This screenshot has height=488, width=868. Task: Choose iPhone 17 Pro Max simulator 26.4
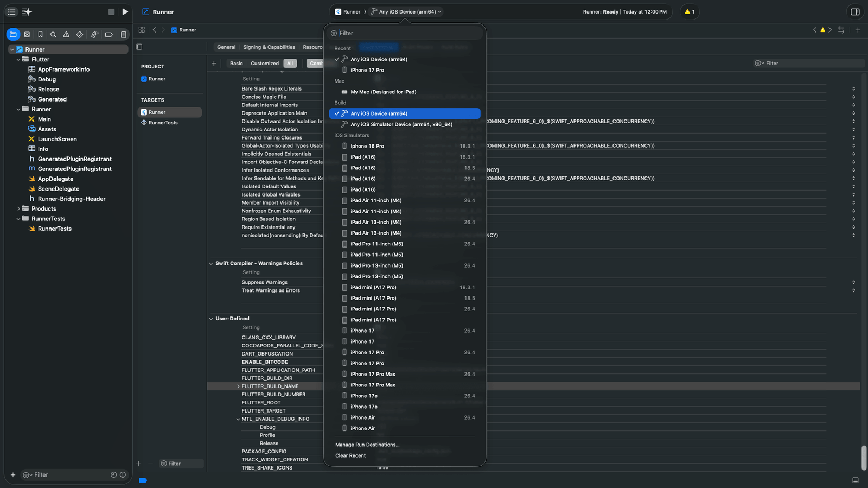405,374
